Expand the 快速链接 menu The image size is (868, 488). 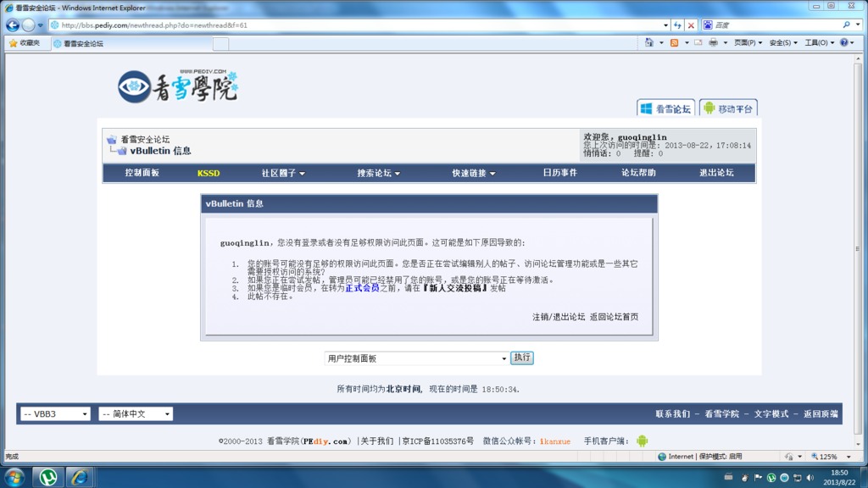coord(474,173)
